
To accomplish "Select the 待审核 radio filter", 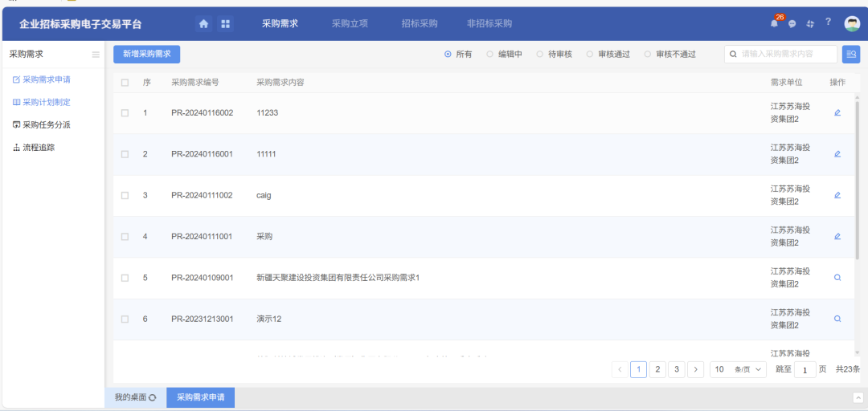I will [x=540, y=55].
